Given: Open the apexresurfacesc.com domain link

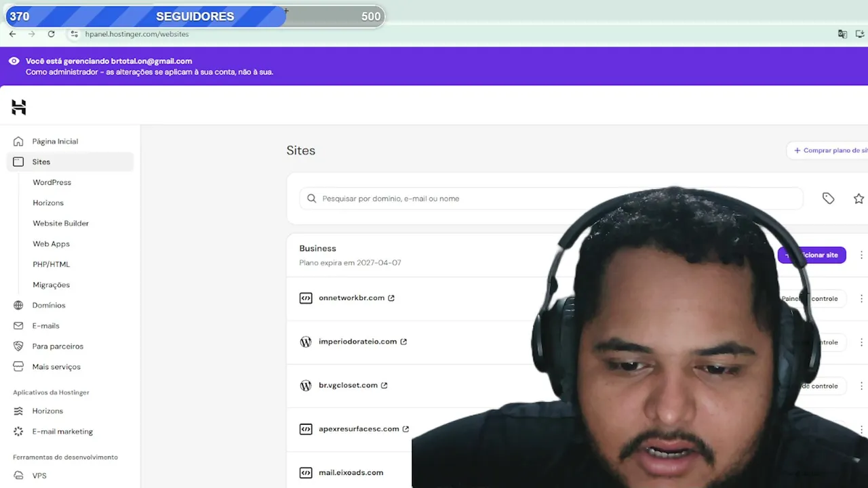Looking at the screenshot, I should coord(359,429).
